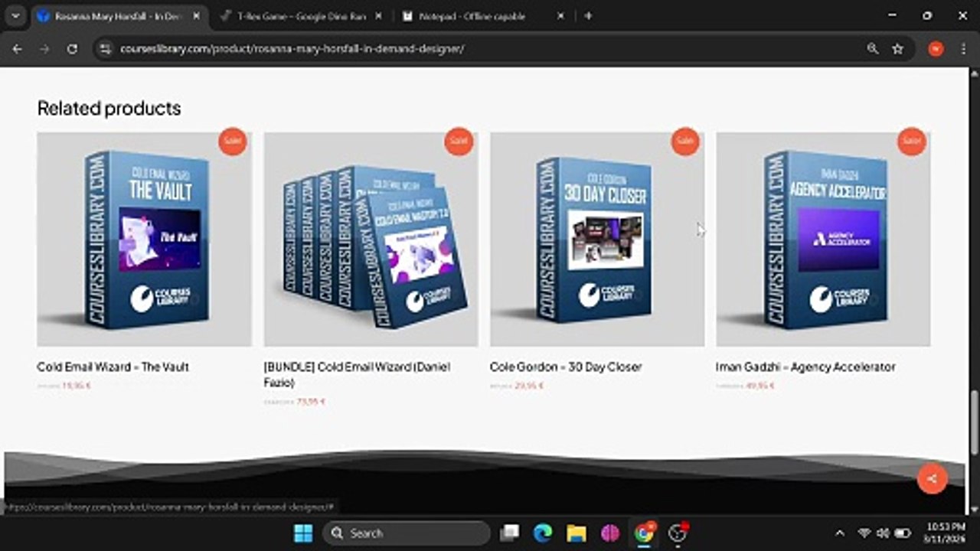The height and width of the screenshot is (551, 980).
Task: Open site information icon in address bar
Action: tap(106, 49)
